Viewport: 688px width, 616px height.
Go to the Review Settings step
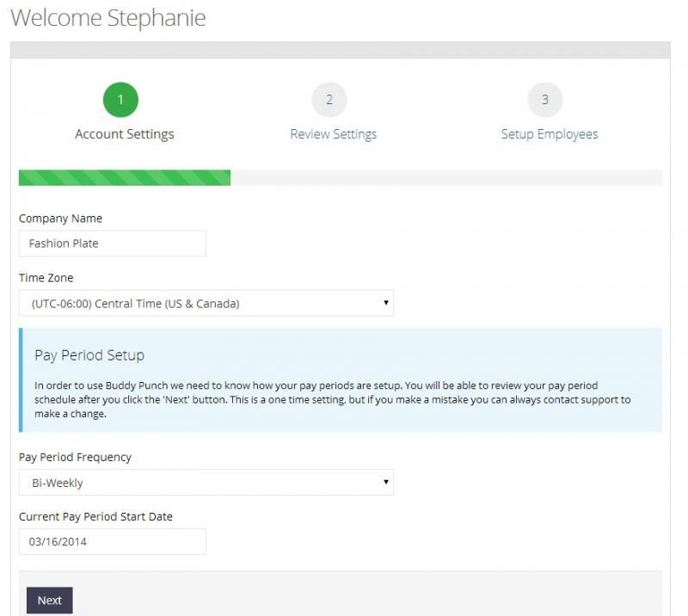[x=334, y=134]
